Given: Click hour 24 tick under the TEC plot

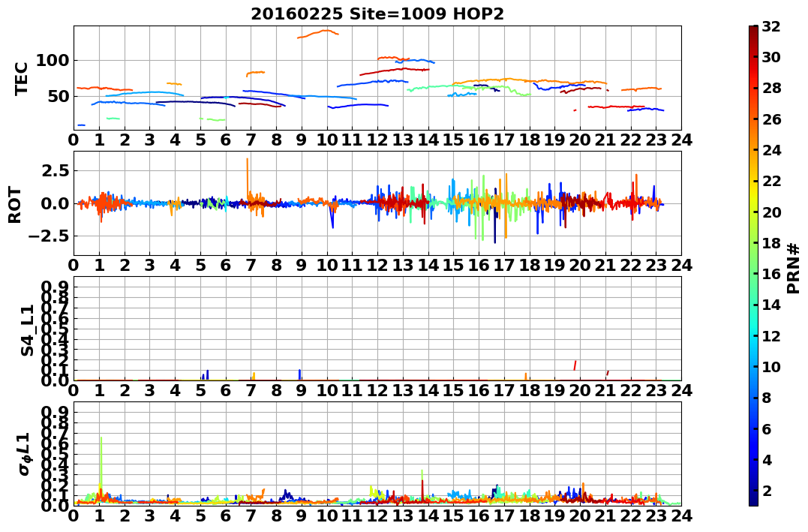Looking at the screenshot, I should [681, 140].
